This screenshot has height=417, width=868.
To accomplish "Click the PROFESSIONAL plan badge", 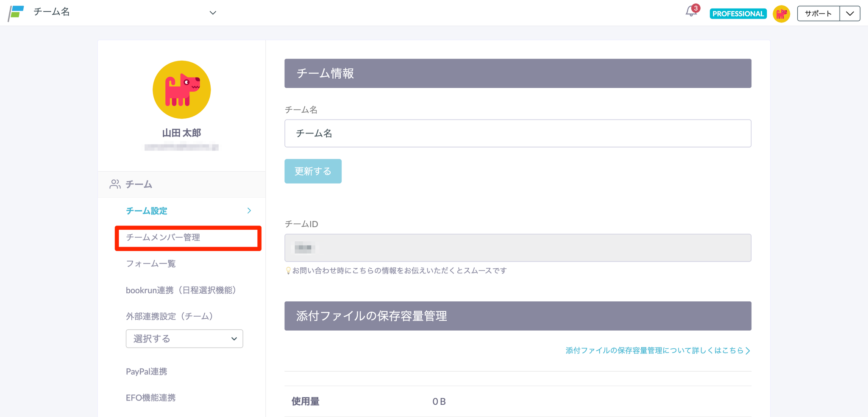I will click(x=738, y=14).
